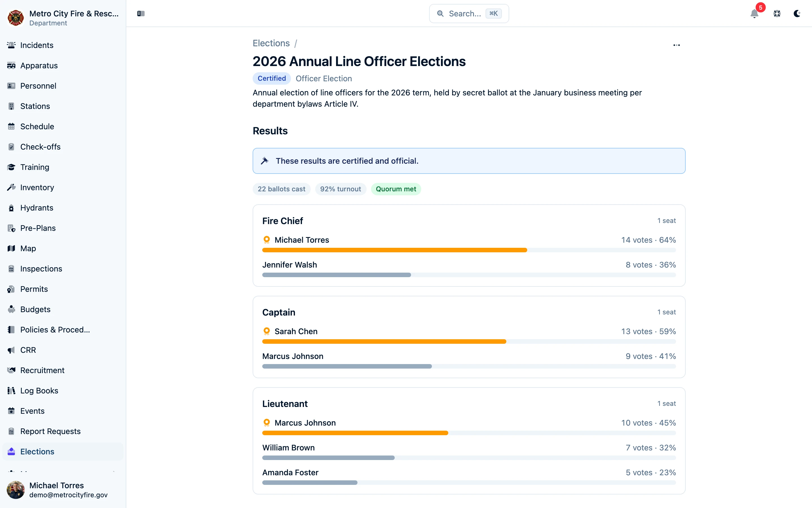Click the Search input field
This screenshot has height=508, width=812.
pyautogui.click(x=469, y=14)
